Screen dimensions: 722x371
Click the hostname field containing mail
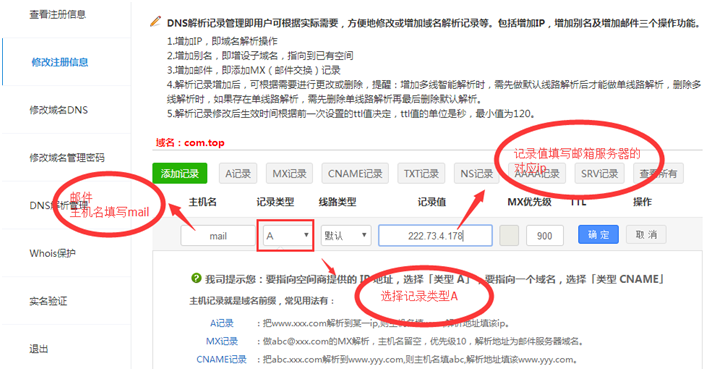click(218, 236)
